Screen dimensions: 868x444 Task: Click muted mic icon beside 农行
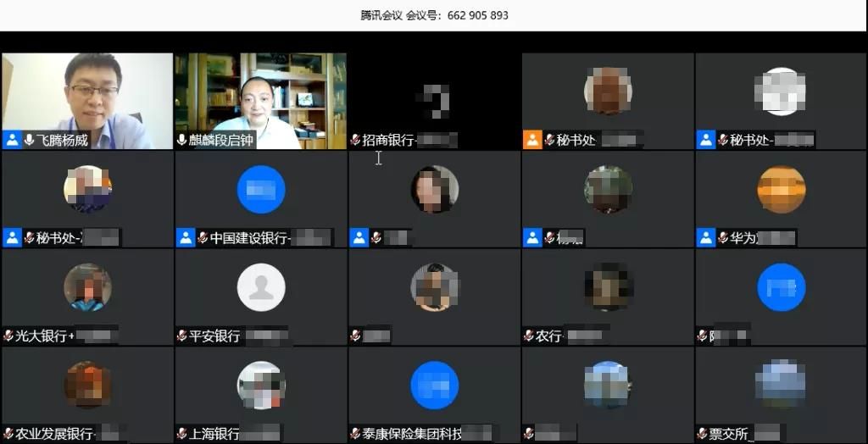(528, 336)
